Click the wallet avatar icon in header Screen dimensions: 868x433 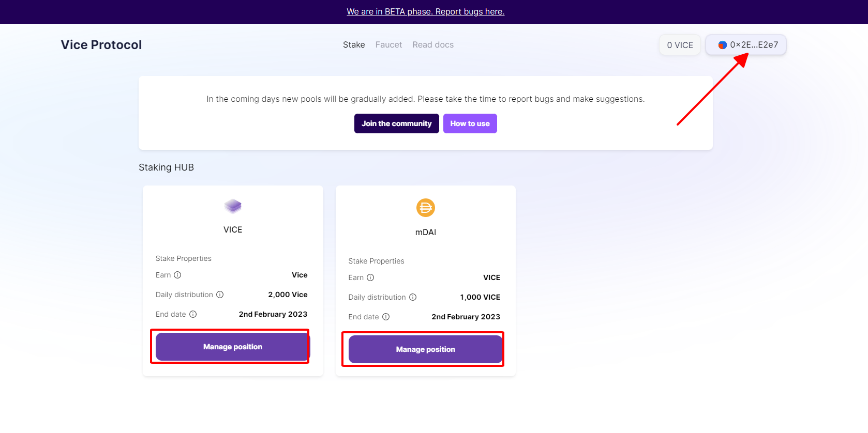click(722, 45)
